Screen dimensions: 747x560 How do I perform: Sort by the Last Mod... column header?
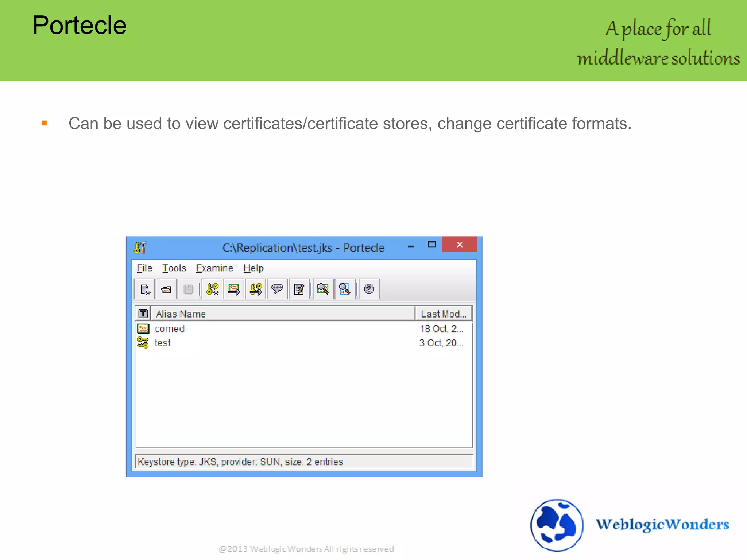[443, 314]
